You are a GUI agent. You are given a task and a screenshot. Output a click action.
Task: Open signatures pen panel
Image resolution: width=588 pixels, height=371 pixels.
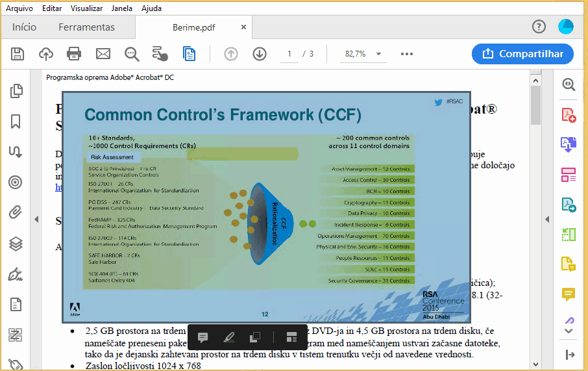click(16, 274)
